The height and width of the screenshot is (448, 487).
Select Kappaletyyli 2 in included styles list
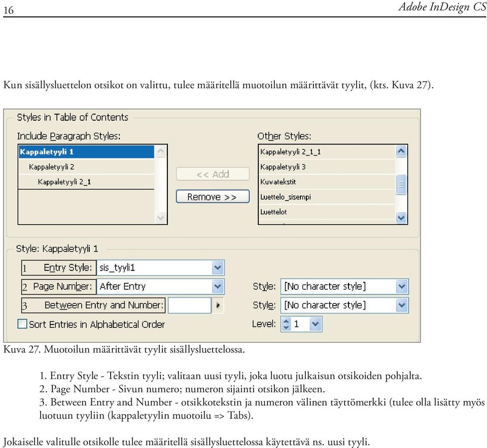(86, 167)
